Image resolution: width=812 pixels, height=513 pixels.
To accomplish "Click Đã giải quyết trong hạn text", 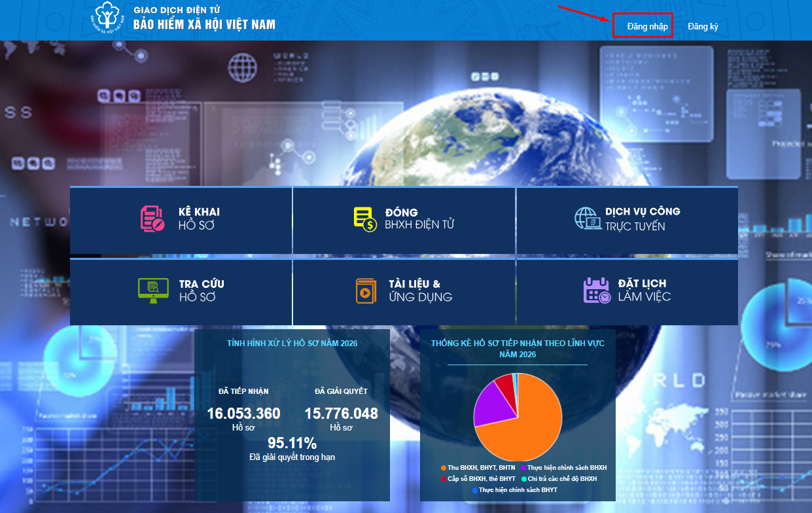I will pos(292,457).
